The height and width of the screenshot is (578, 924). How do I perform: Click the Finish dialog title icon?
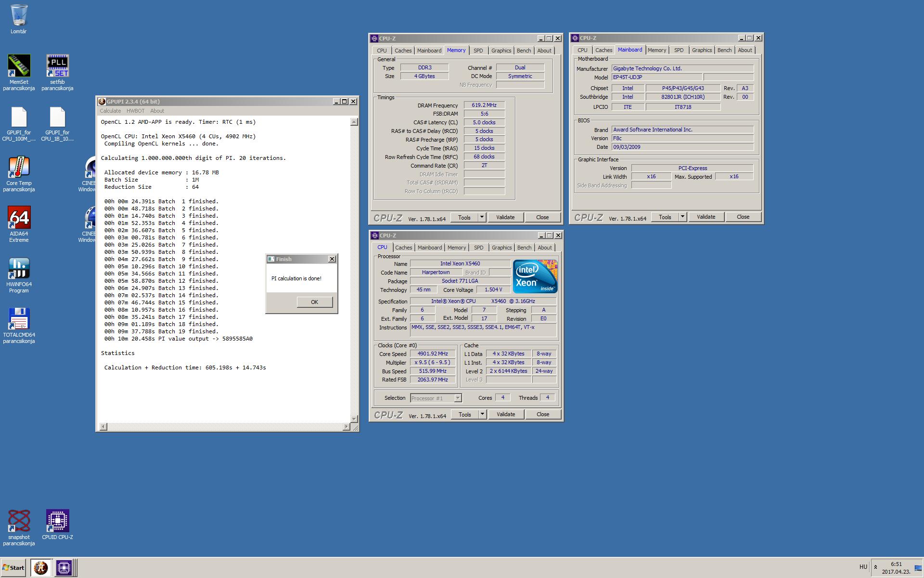pos(271,259)
